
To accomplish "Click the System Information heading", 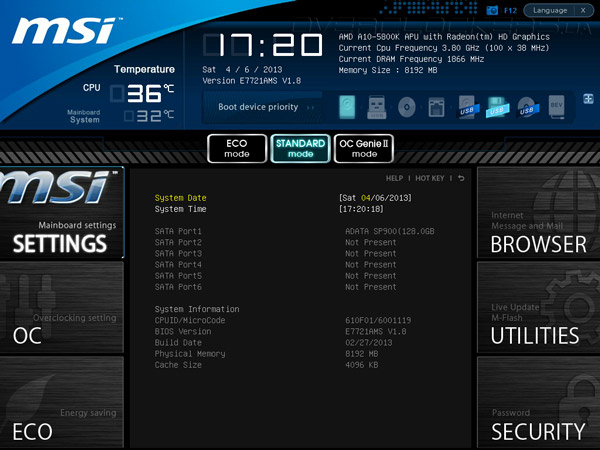I will 197,309.
